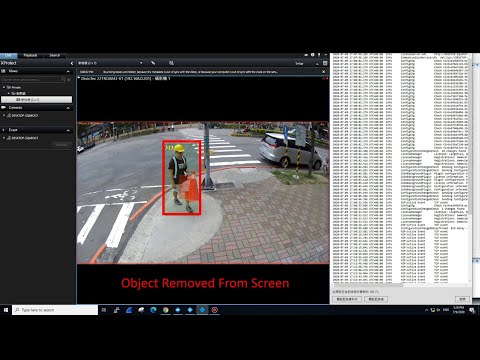Switch to the Playback tab
The width and height of the screenshot is (480, 360).
[30, 55]
